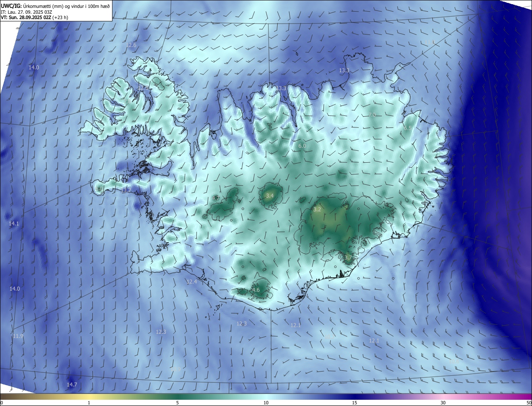
Task: Click the 7.0 value label
Action: (372, 115)
